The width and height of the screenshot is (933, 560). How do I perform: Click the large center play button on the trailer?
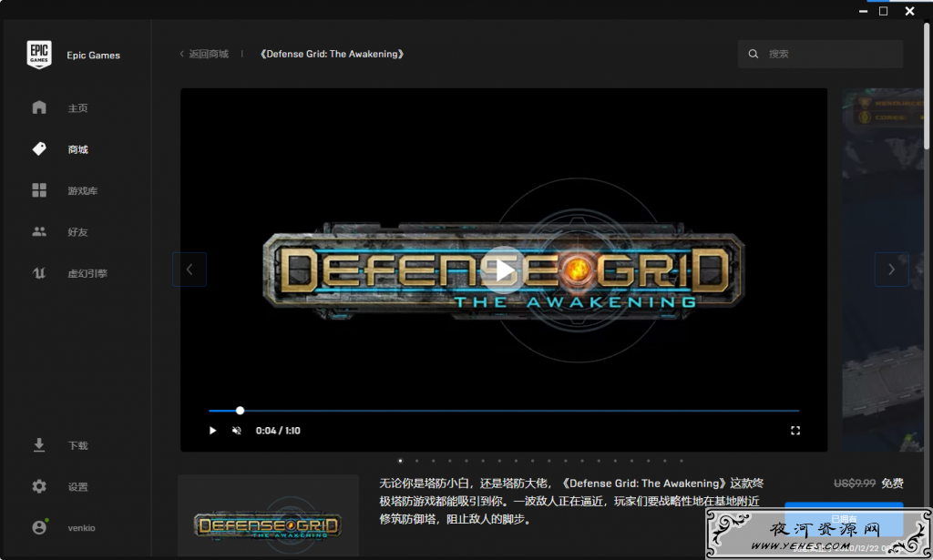503,270
